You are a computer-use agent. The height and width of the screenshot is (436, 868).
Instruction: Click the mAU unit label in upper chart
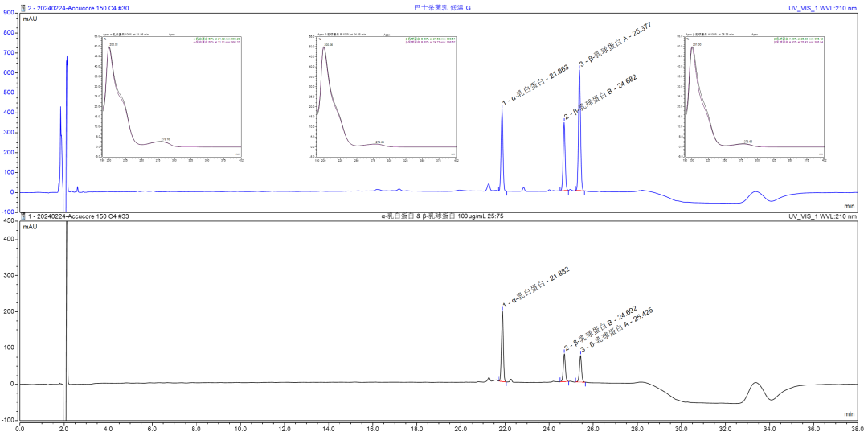(30, 18)
